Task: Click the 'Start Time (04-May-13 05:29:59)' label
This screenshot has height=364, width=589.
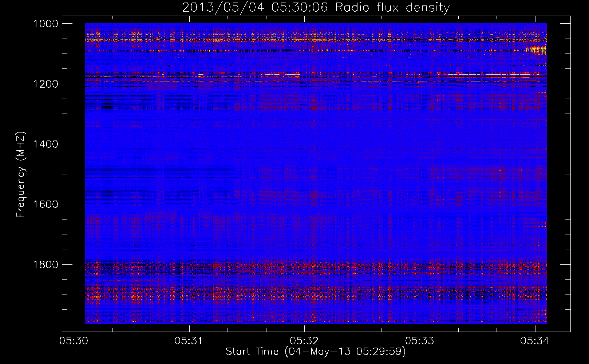Action: [316, 352]
